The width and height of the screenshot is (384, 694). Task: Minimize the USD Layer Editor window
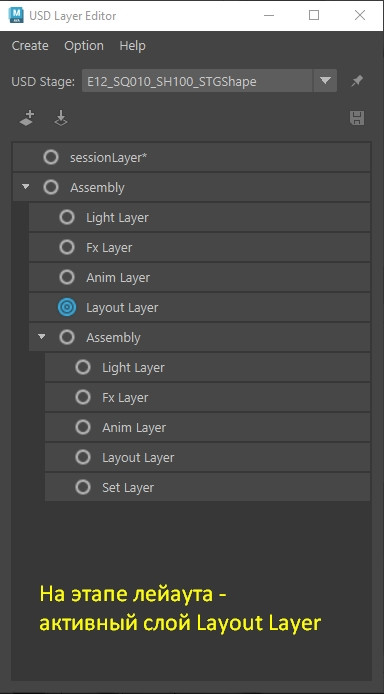click(x=268, y=15)
